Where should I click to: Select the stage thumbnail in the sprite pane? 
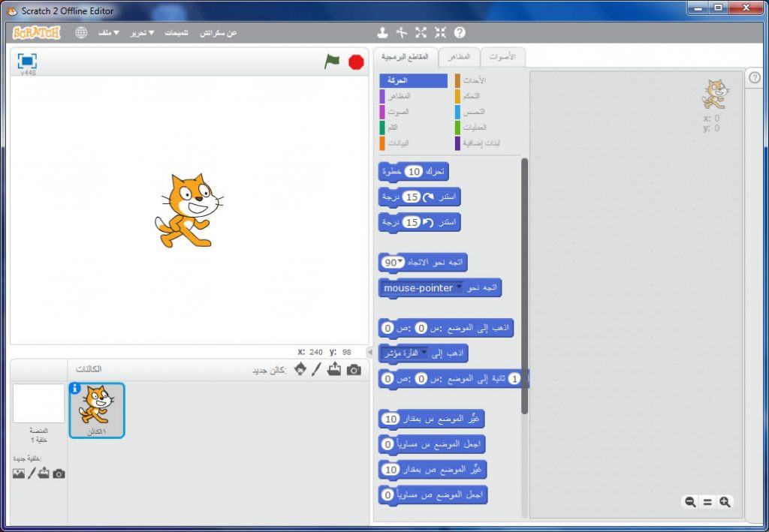[x=38, y=403]
